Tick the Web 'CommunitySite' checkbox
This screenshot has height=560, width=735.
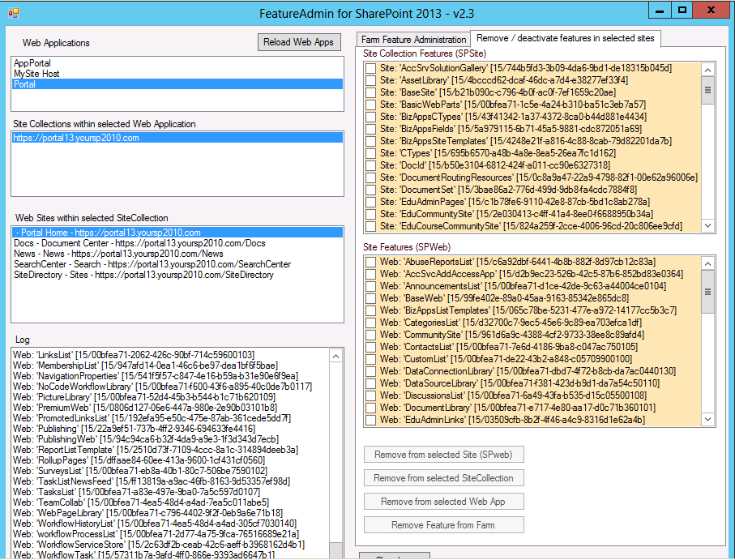pos(371,335)
